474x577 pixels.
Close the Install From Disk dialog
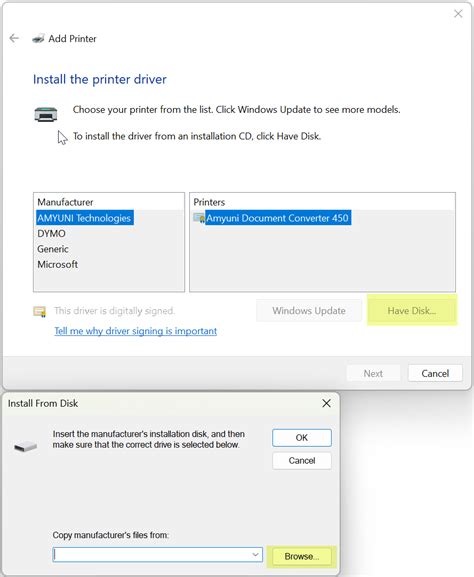(326, 403)
